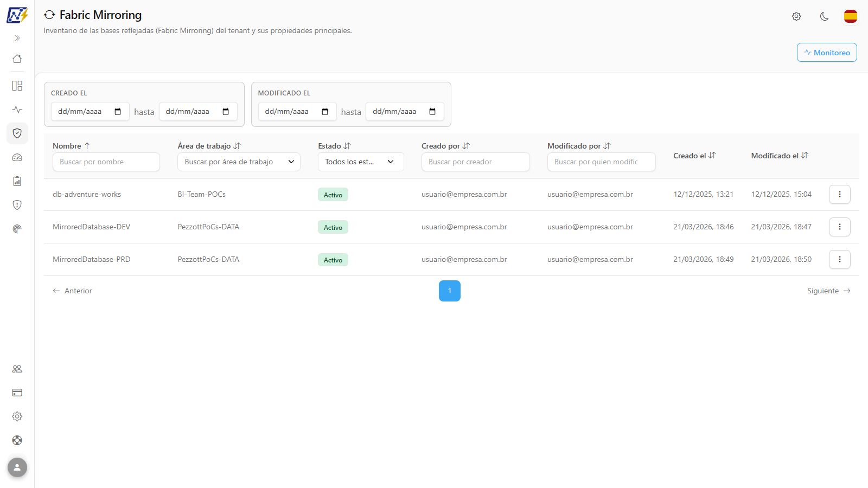Go to Siguiente page
This screenshot has width=868, height=488.
tap(829, 291)
